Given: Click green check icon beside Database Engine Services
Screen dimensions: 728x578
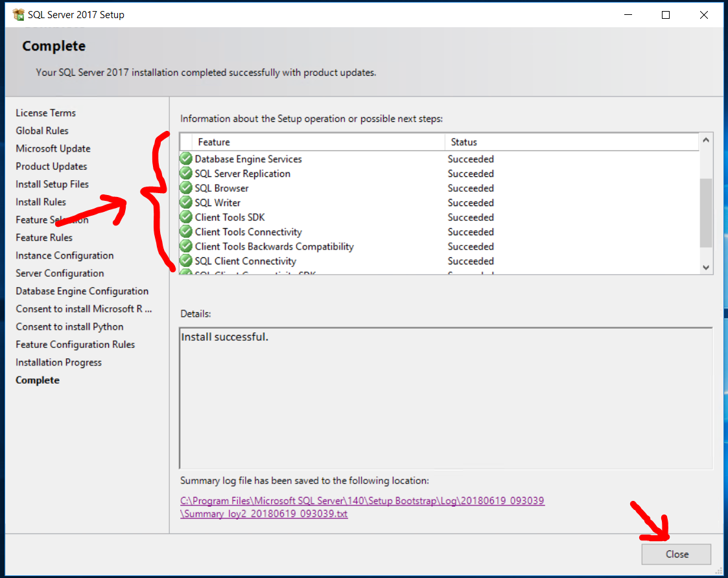Looking at the screenshot, I should point(186,159).
